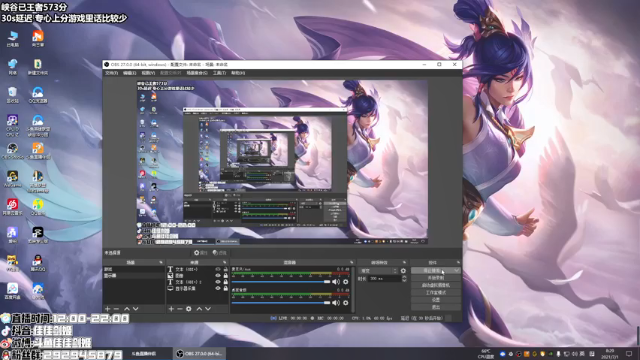Toggle visibility of first text source

218,269
